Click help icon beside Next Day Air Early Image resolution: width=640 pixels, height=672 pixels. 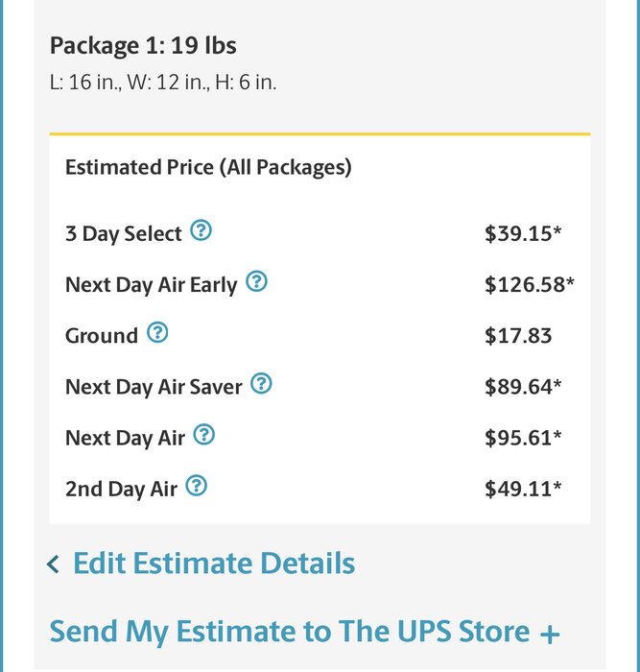(256, 282)
